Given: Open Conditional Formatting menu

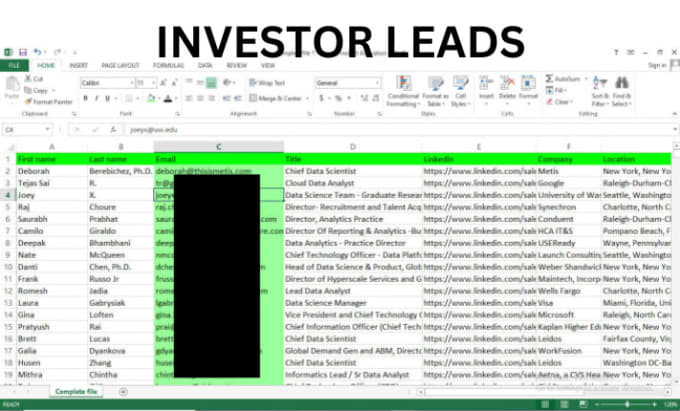Looking at the screenshot, I should pos(403,91).
